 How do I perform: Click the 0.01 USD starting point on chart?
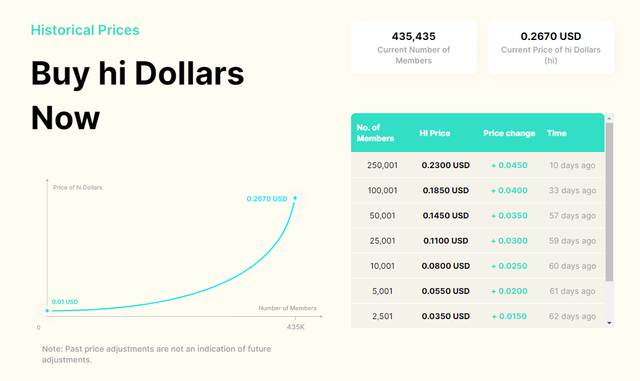tap(47, 311)
